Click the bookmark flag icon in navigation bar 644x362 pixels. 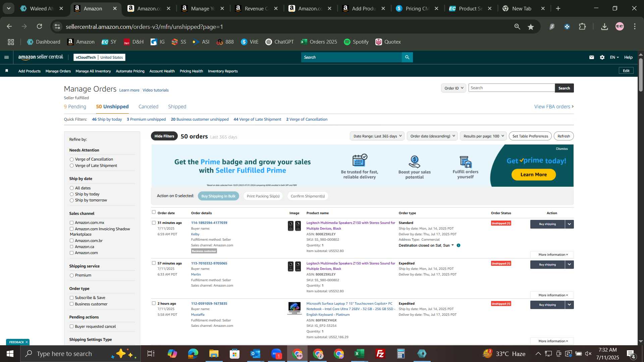(7, 71)
